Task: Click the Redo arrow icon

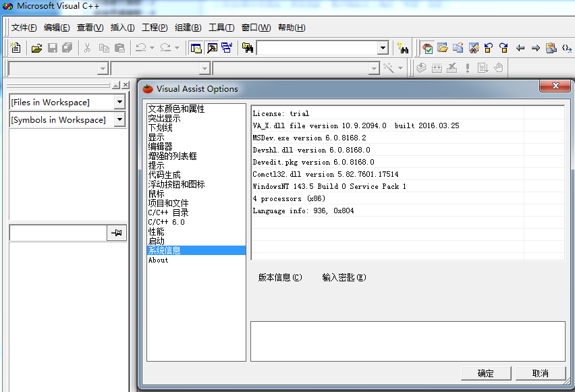Action: tap(166, 48)
